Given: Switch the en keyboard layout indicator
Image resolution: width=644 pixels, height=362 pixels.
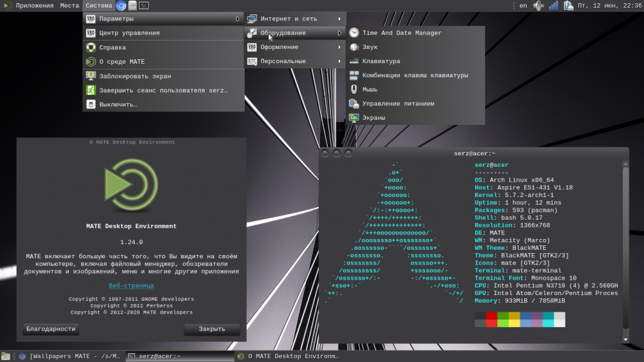Looking at the screenshot, I should (x=523, y=6).
